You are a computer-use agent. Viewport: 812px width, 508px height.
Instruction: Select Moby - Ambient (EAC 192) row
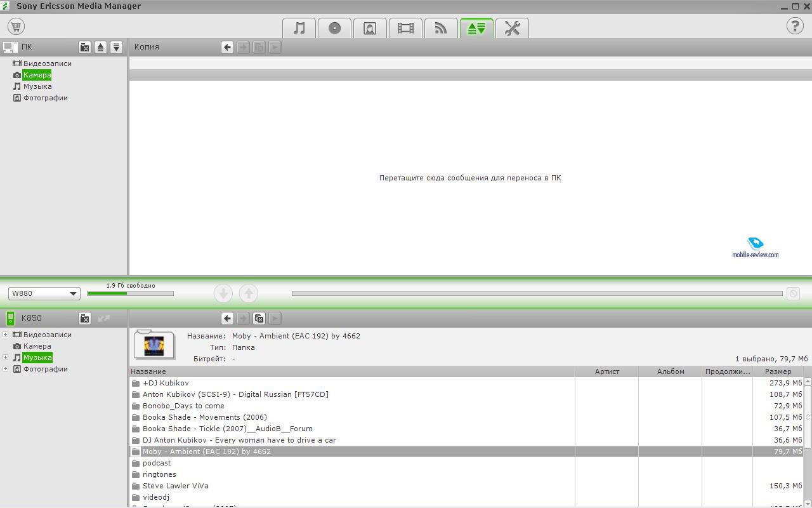(466, 451)
